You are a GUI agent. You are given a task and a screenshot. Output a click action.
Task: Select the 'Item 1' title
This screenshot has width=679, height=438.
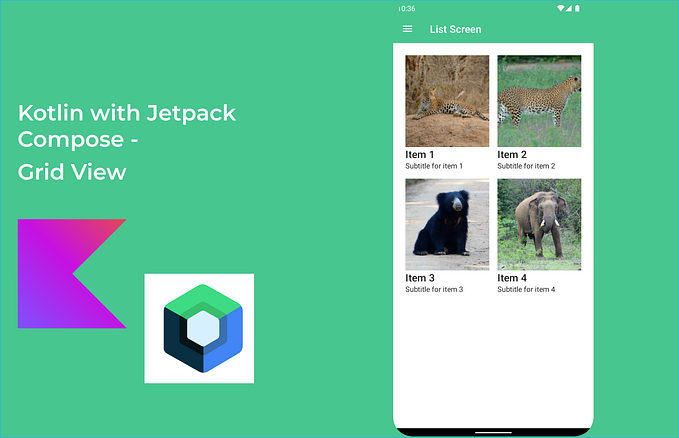click(x=420, y=155)
